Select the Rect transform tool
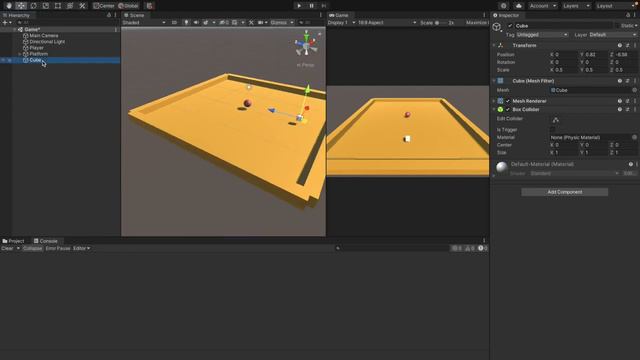 coord(58,6)
